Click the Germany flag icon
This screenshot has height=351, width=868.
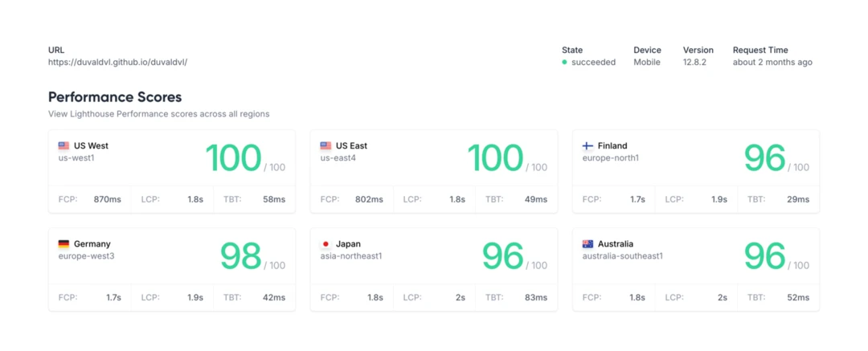63,244
